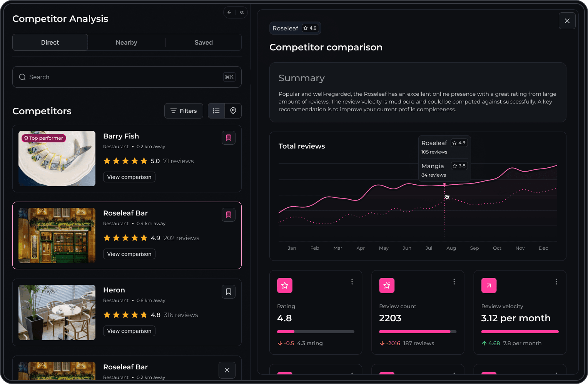Screen dimensions: 588x384
Task: Click the arrow icon on Review velocity card
Action: (x=489, y=285)
